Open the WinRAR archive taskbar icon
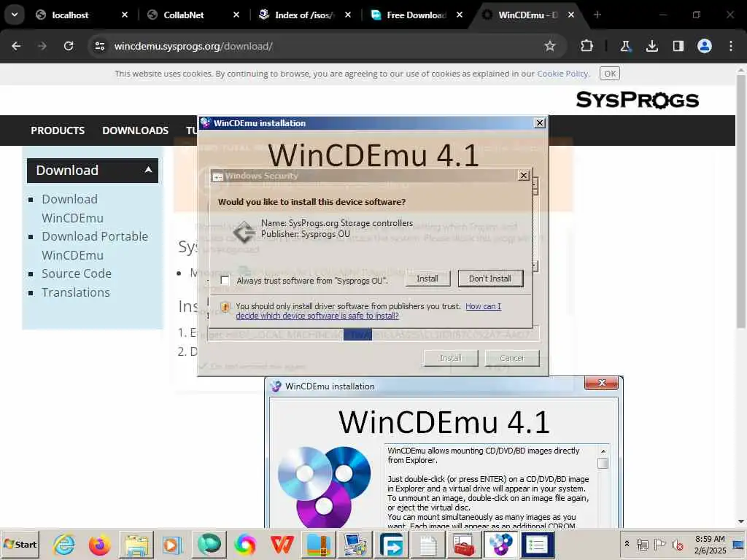Viewport: 747px width, 560px height. pyautogui.click(x=318, y=545)
